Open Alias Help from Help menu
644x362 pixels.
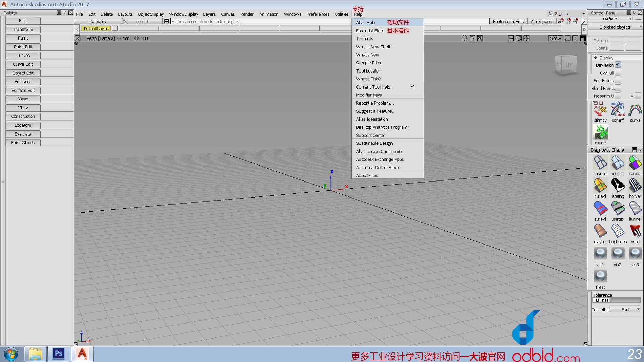[x=387, y=22]
